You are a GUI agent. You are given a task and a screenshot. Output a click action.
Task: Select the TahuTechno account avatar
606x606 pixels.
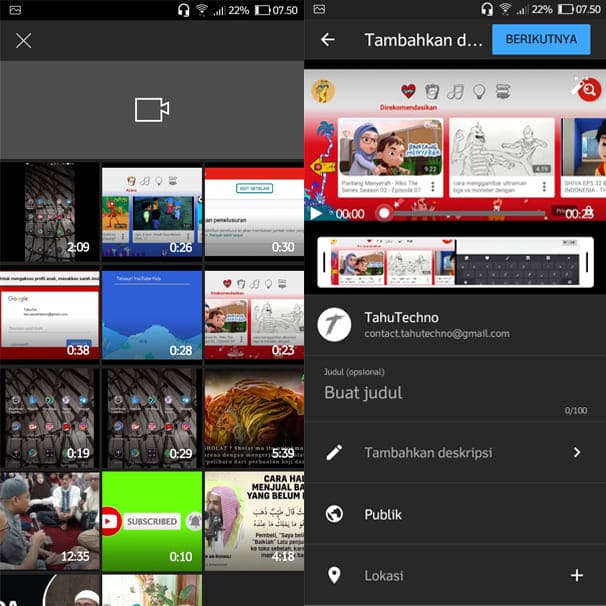tap(334, 324)
